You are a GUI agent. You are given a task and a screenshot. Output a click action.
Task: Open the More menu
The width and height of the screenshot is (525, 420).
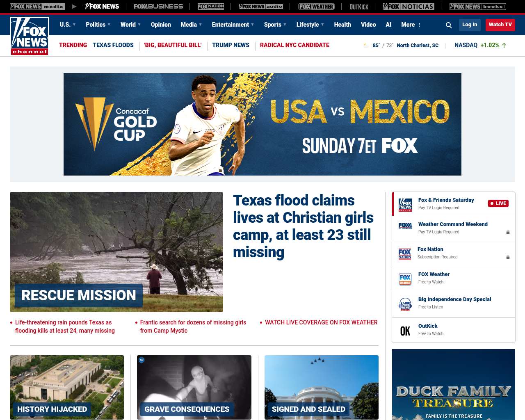[411, 25]
